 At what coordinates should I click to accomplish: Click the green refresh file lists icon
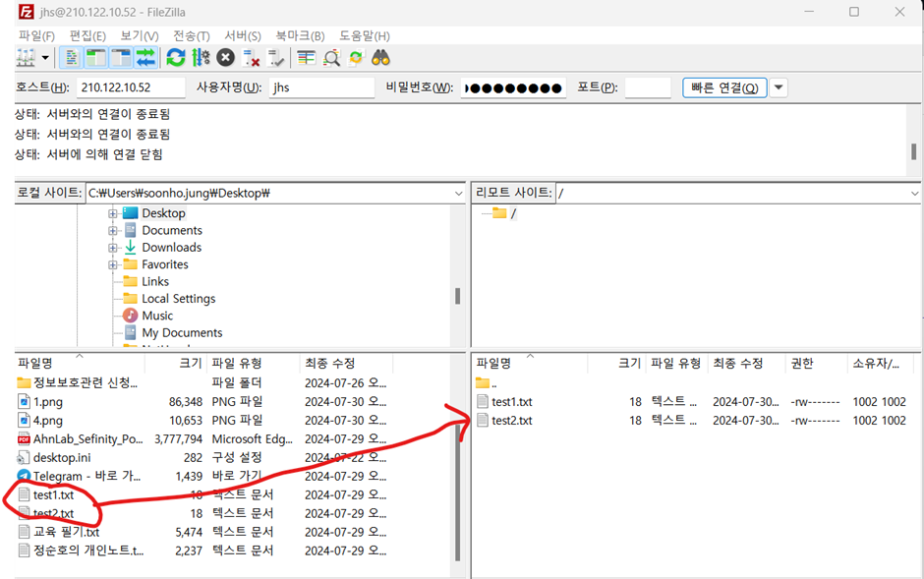coord(176,58)
